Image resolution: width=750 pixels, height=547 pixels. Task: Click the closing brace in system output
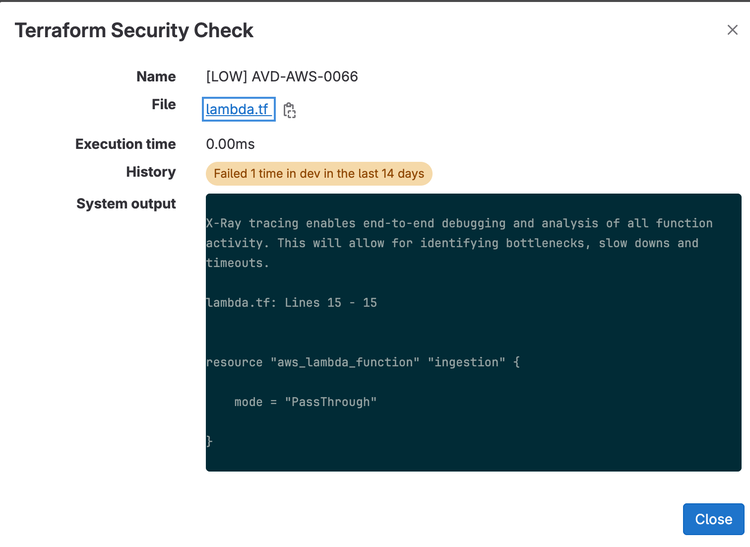pos(209,441)
